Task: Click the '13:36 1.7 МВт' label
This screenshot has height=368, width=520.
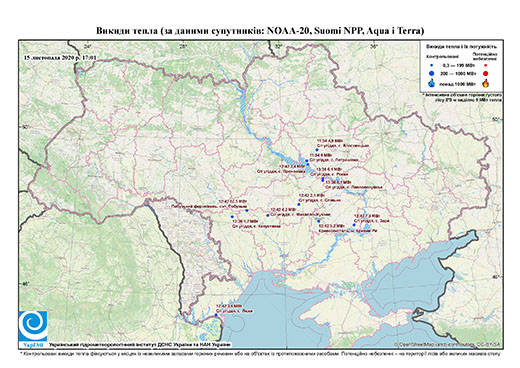Action: click(x=245, y=221)
